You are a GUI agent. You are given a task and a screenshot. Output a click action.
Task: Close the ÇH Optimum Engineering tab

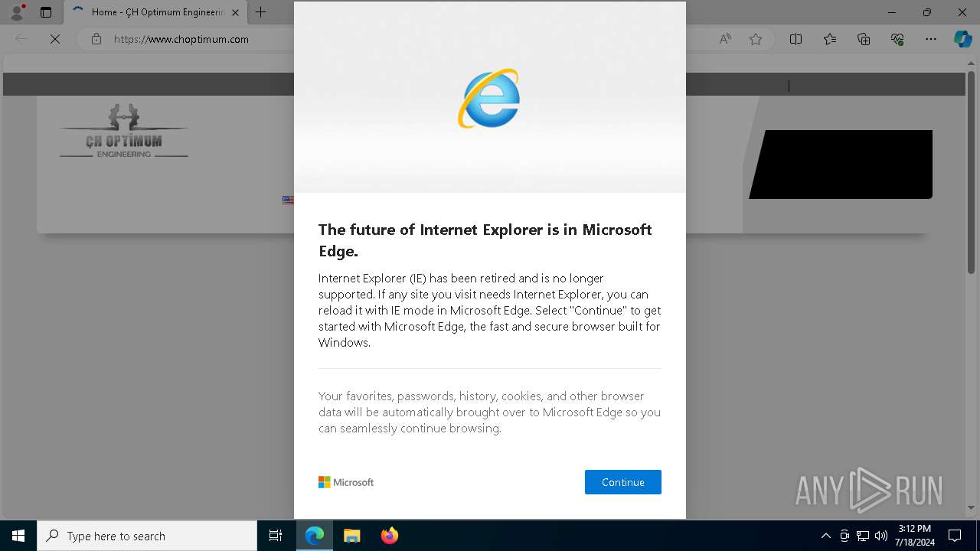pyautogui.click(x=235, y=12)
